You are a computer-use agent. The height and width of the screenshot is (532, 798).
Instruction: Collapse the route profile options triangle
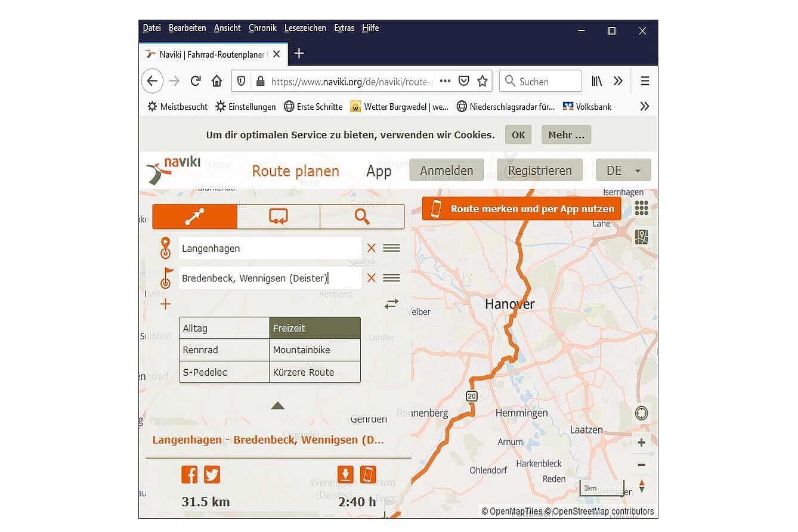pos(277,406)
